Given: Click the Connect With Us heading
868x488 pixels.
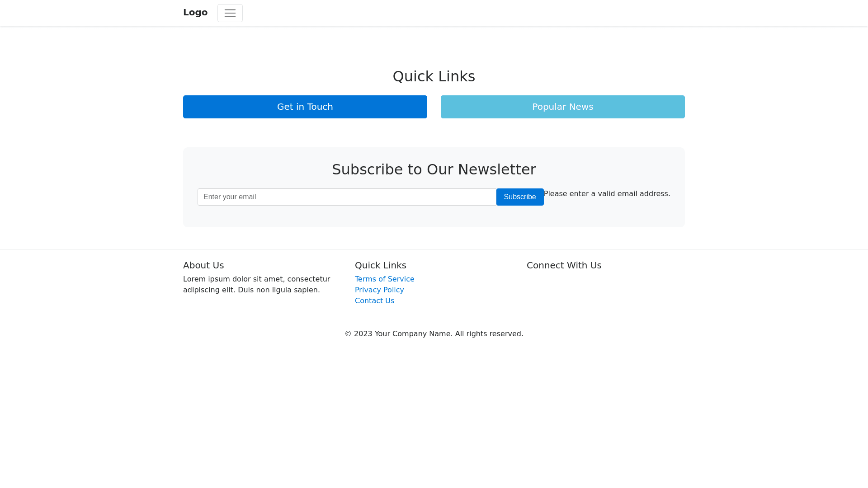Looking at the screenshot, I should point(564,265).
